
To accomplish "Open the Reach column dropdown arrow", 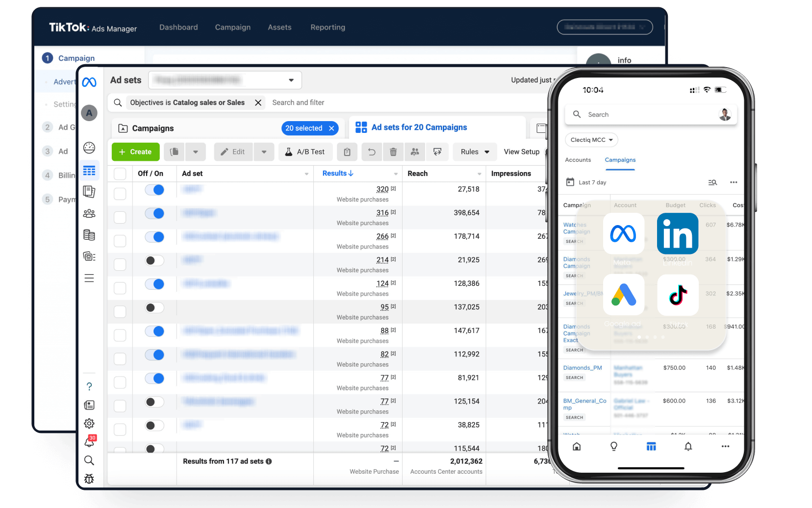I will point(479,174).
